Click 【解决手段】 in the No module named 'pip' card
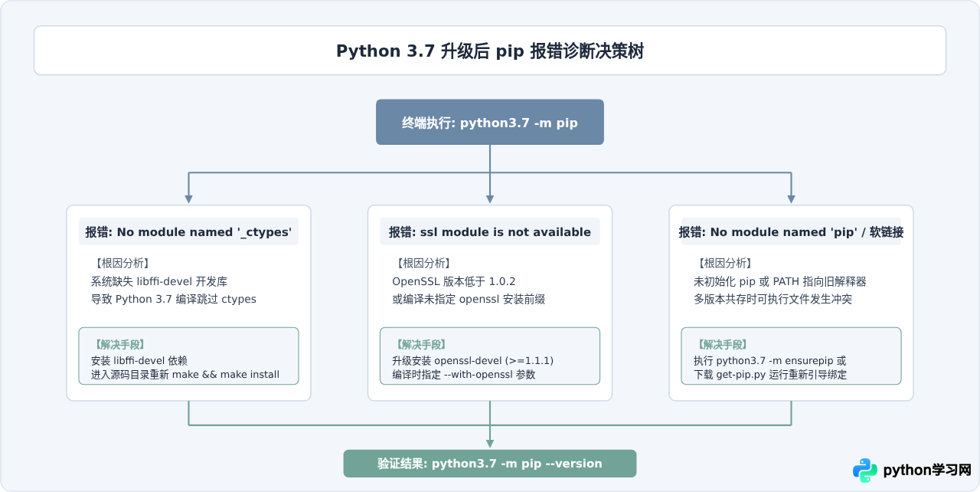Screen dimensions: 980x492 [x=722, y=345]
